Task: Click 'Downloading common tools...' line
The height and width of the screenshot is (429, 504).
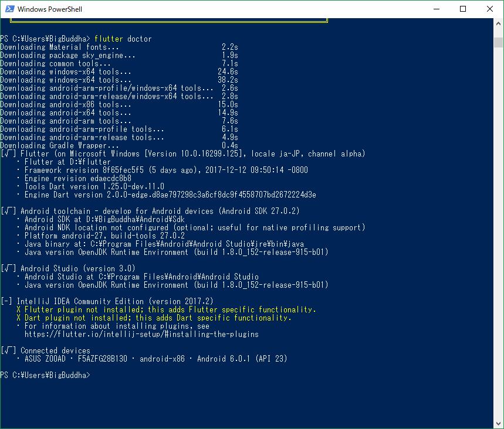Action: [119, 63]
